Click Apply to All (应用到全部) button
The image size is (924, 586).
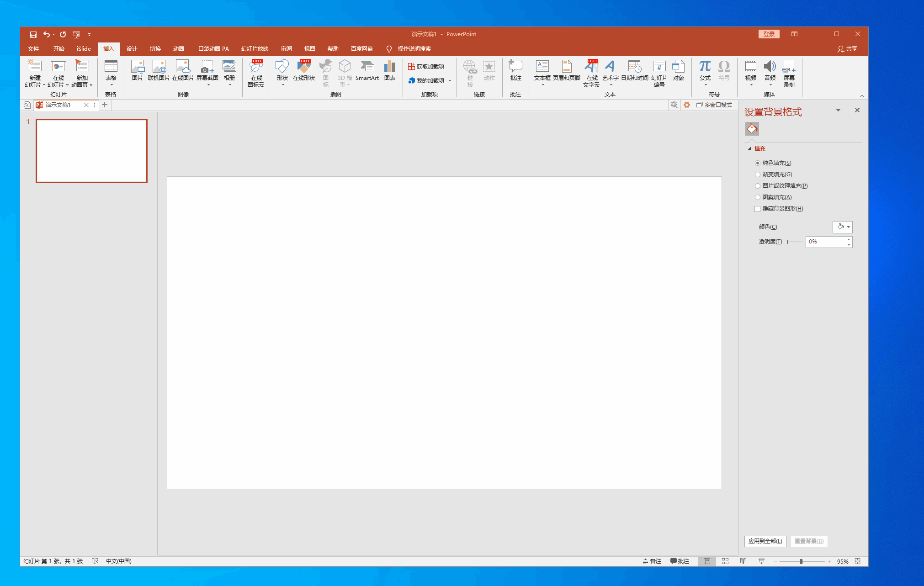click(x=765, y=541)
